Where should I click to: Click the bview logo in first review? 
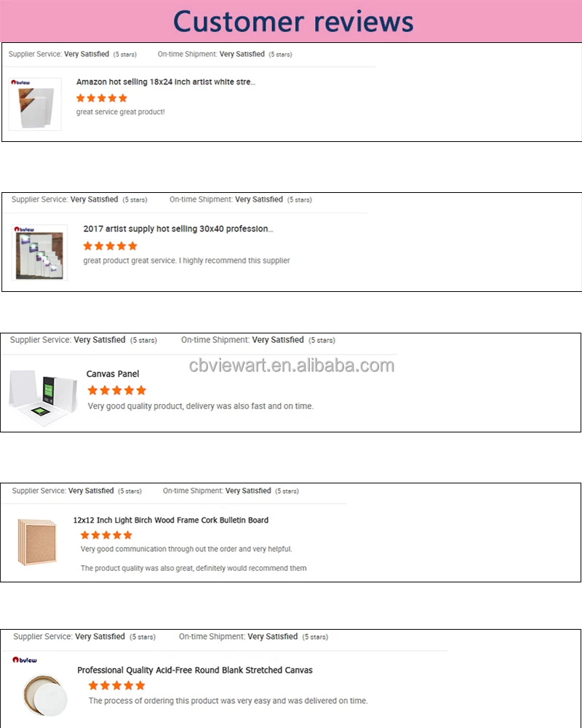(20, 82)
